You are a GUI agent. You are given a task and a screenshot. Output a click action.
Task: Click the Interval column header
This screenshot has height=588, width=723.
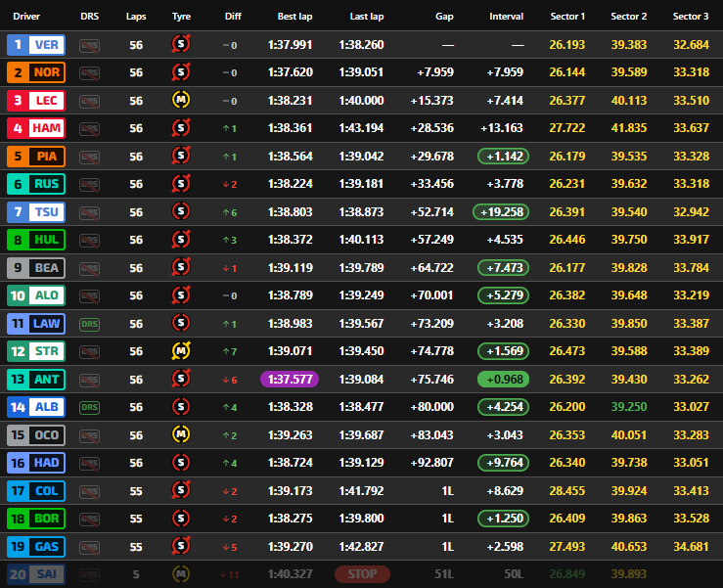point(506,17)
